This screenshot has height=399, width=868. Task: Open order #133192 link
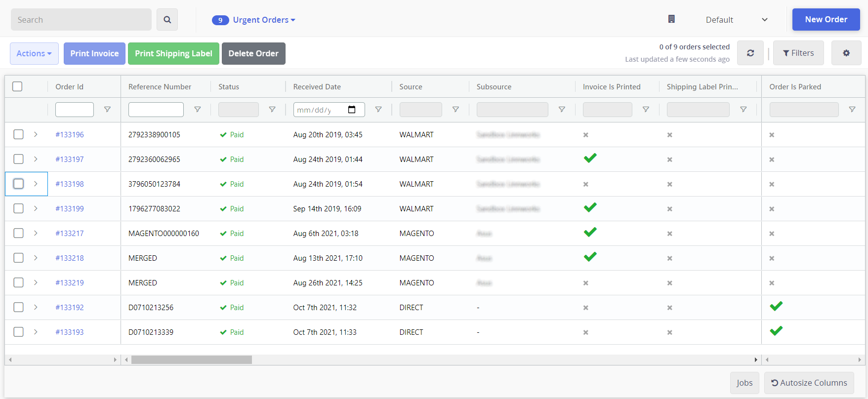point(70,307)
